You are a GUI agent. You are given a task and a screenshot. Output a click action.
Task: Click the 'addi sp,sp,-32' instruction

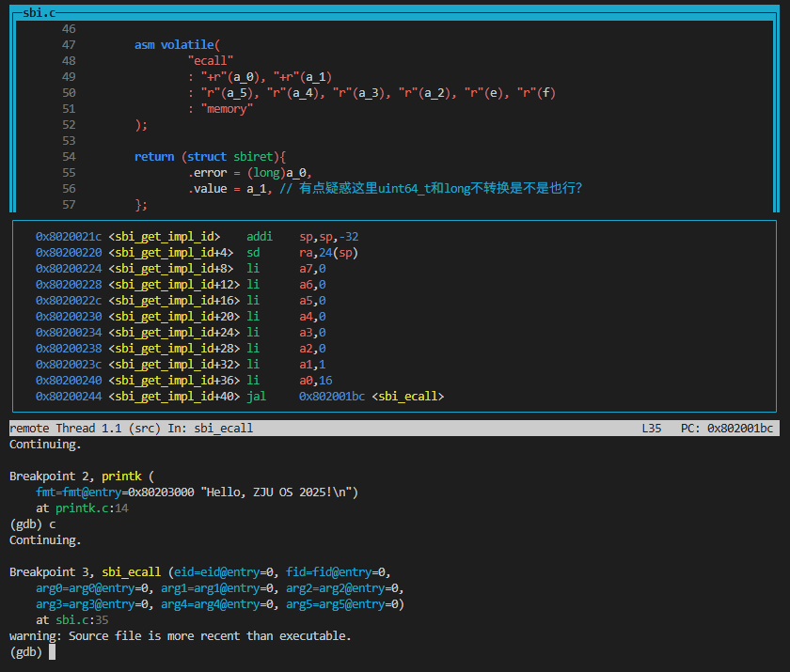[x=302, y=237]
